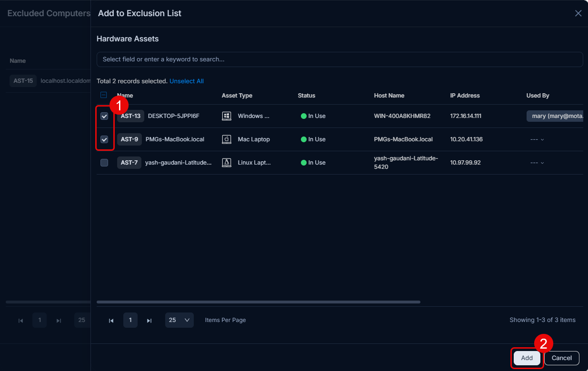Sort by Name column header in dialog
The width and height of the screenshot is (588, 371).
click(125, 96)
